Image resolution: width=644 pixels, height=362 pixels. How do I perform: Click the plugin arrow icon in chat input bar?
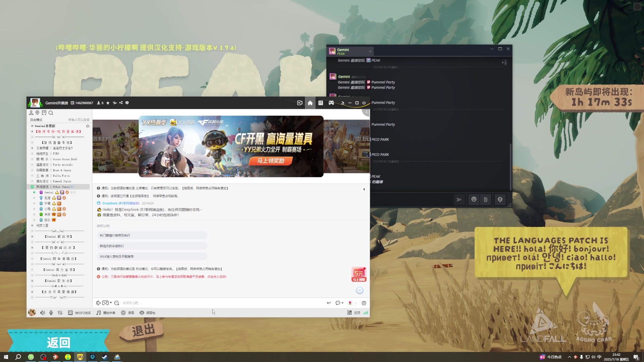[x=98, y=303]
